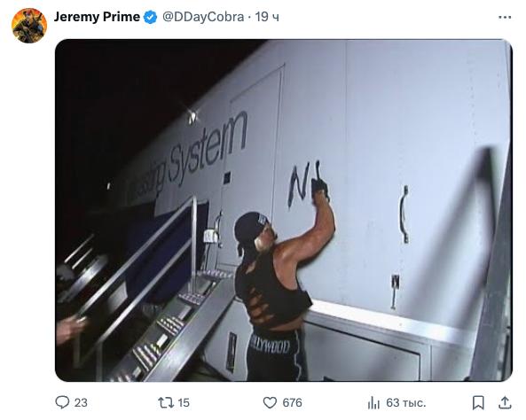Click the verified badge next to Jeremy Prime
The width and height of the screenshot is (526, 420).
(x=150, y=17)
